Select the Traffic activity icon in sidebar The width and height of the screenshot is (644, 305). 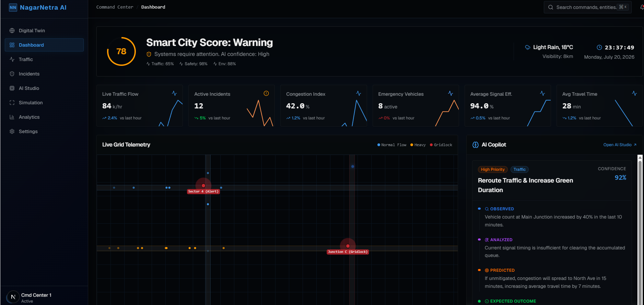12,59
